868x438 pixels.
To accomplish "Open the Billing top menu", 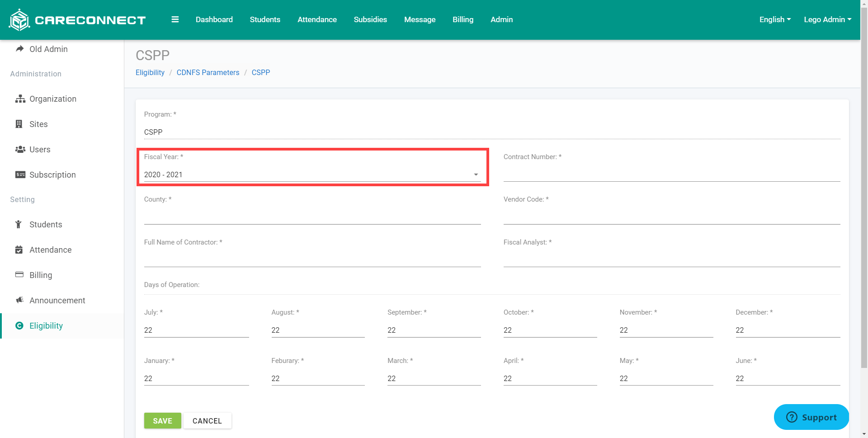I will point(463,19).
